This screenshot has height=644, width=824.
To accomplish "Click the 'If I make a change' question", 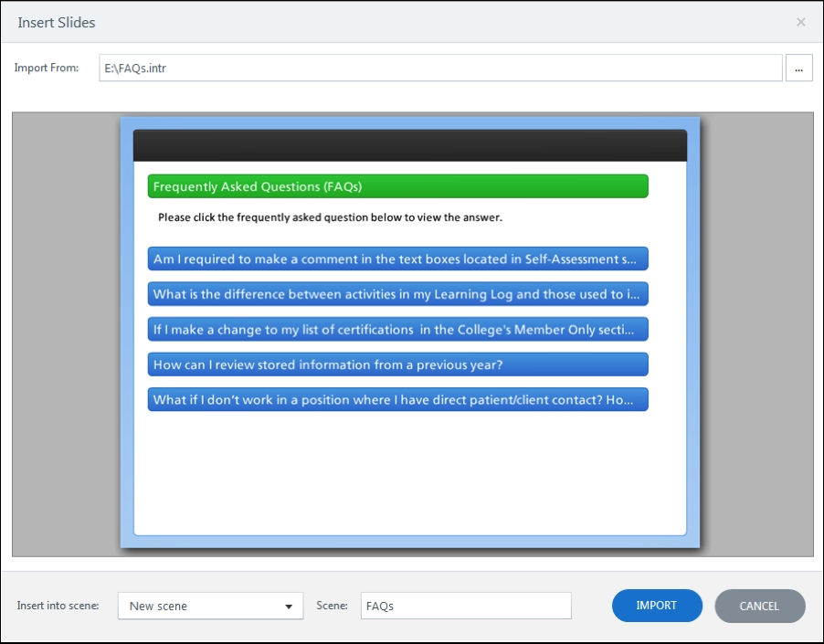I will pyautogui.click(x=397, y=330).
